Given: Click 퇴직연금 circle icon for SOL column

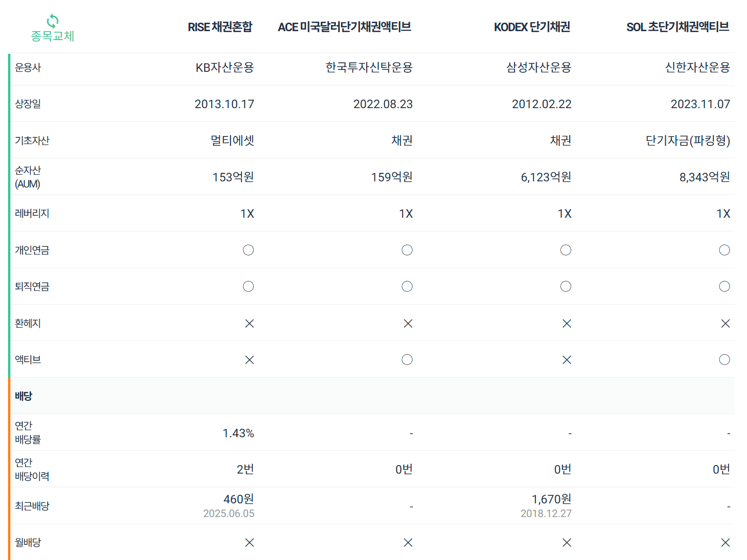Looking at the screenshot, I should pos(725,287).
